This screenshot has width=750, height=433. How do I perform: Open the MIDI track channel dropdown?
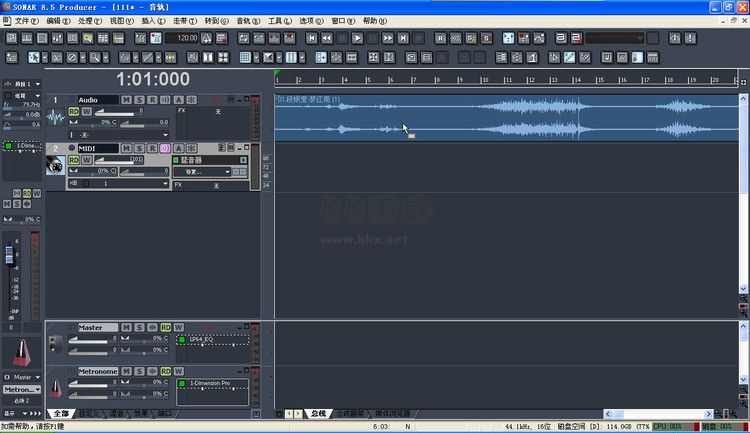coord(165,184)
